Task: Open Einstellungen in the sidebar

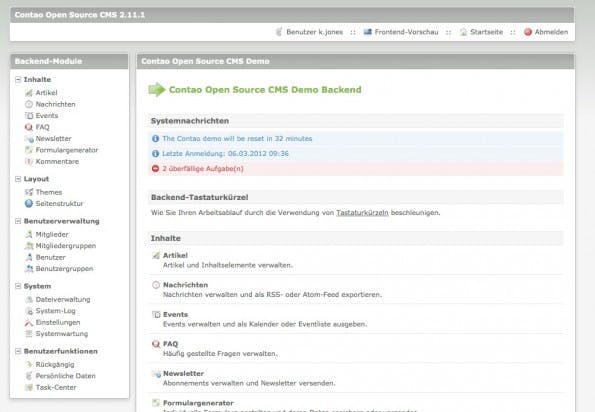Action: [x=58, y=322]
